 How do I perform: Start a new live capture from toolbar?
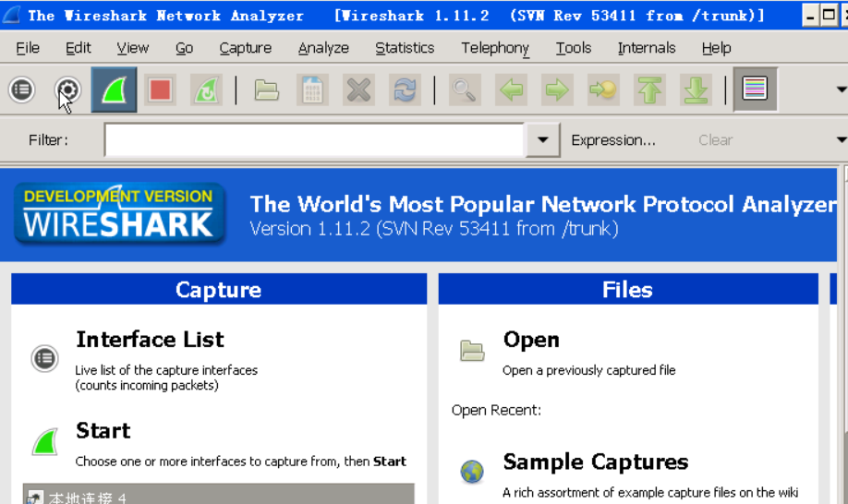pos(115,90)
